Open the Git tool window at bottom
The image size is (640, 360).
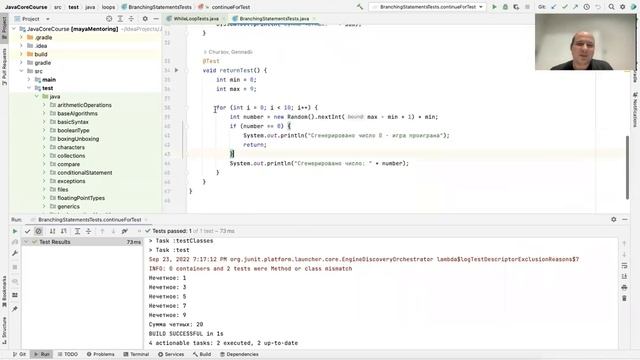point(19,354)
